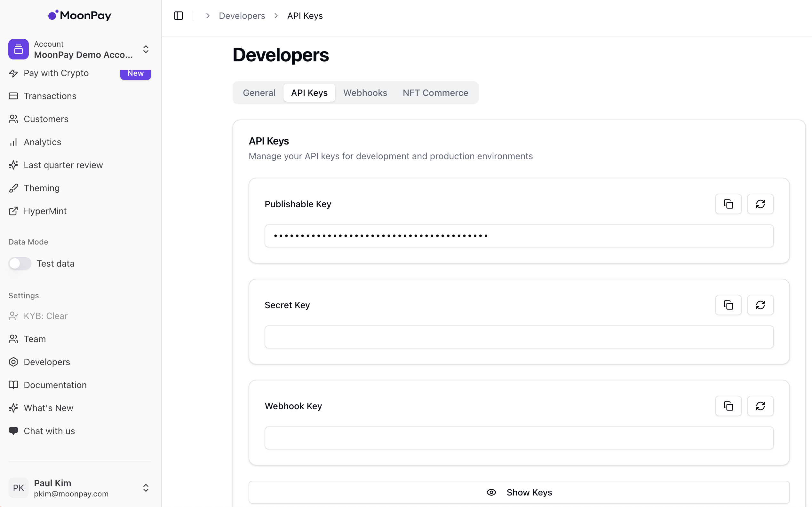Toggle the Test data switch
The image size is (812, 507).
coord(20,263)
